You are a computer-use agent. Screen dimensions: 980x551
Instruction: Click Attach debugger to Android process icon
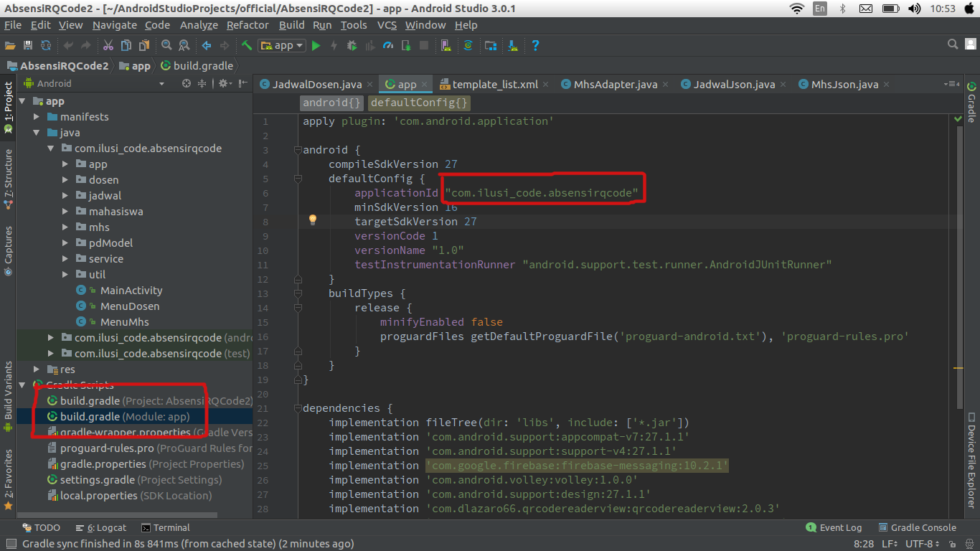coord(406,45)
